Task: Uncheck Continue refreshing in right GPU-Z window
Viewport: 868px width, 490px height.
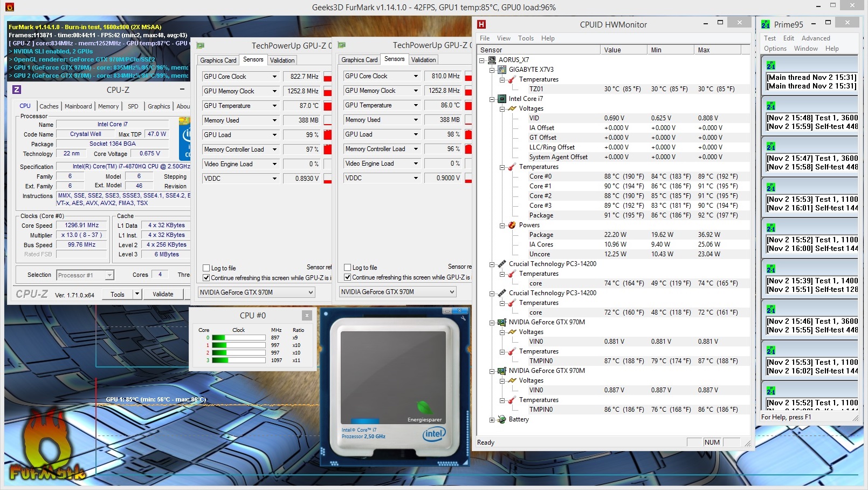Action: tap(347, 277)
